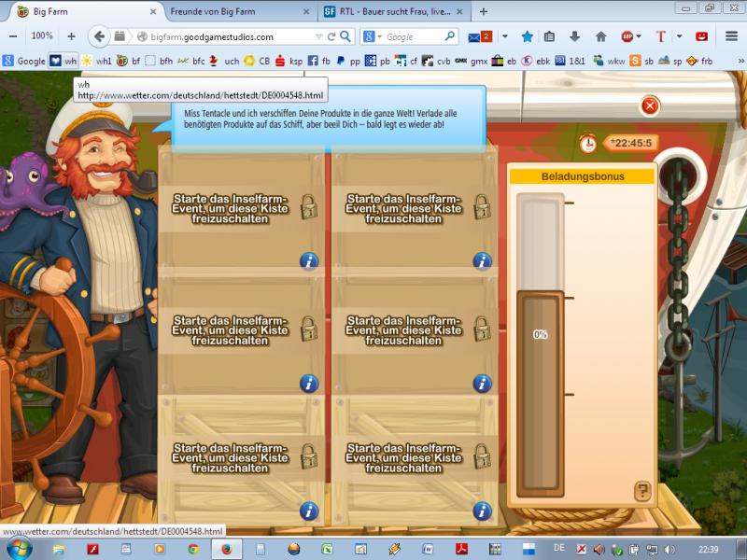Image resolution: width=747 pixels, height=560 pixels.
Task: Open the gmx bookmark
Action: click(x=472, y=61)
